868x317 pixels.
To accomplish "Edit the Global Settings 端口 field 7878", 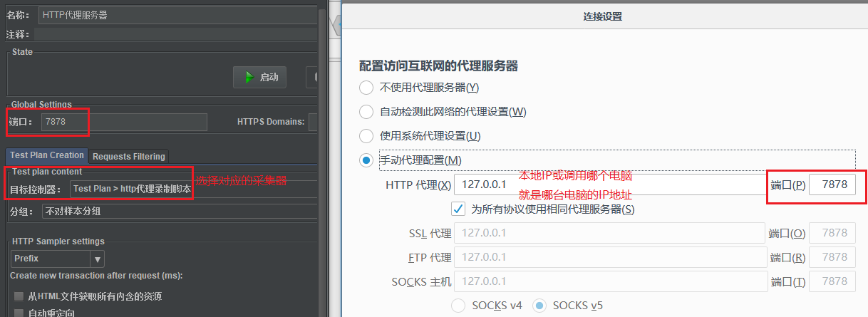I will click(124, 122).
